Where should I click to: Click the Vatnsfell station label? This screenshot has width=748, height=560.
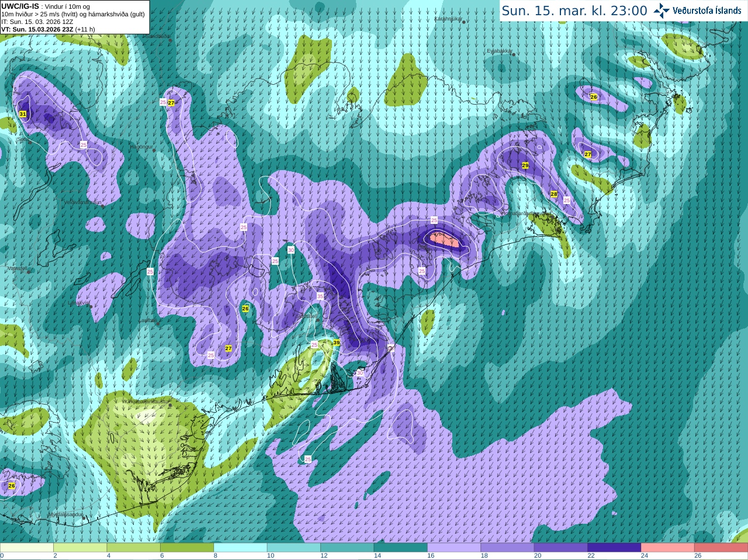point(17,268)
